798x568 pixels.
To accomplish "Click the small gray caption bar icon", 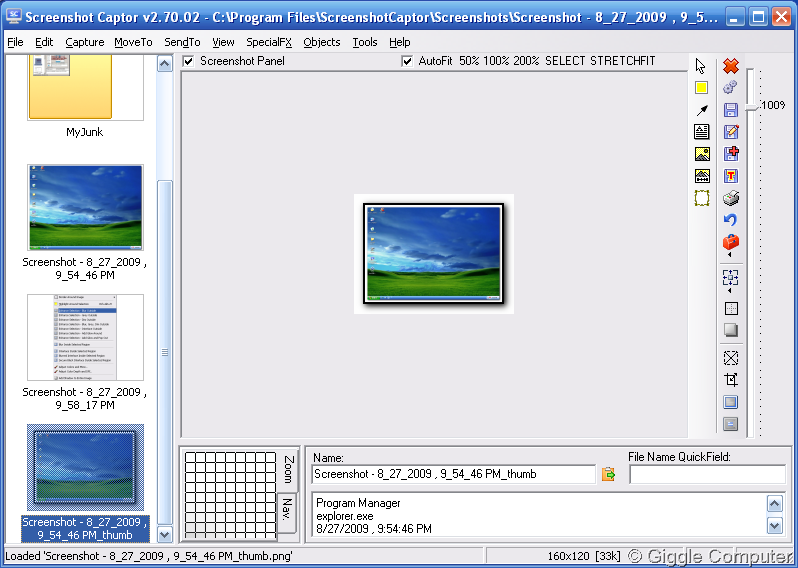I will coord(731,423).
